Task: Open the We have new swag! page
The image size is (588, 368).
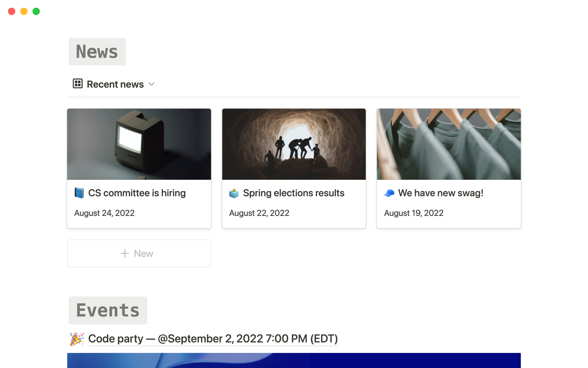Action: [x=441, y=193]
